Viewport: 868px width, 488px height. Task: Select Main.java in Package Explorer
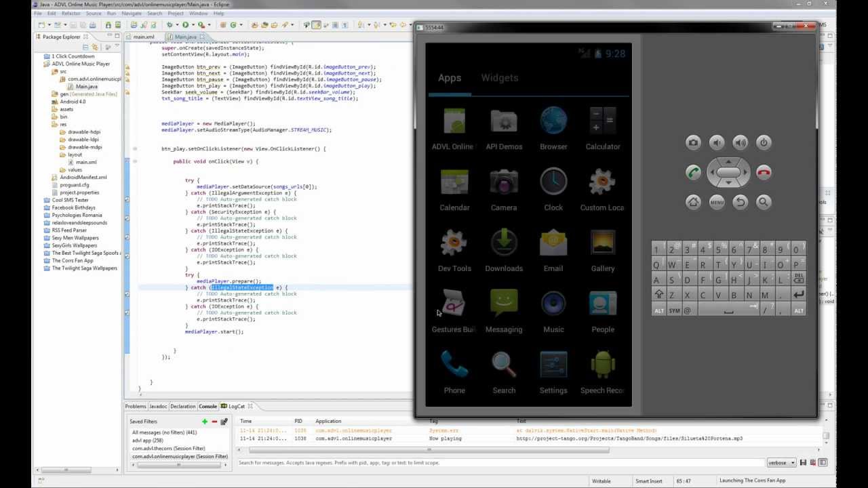pos(86,87)
